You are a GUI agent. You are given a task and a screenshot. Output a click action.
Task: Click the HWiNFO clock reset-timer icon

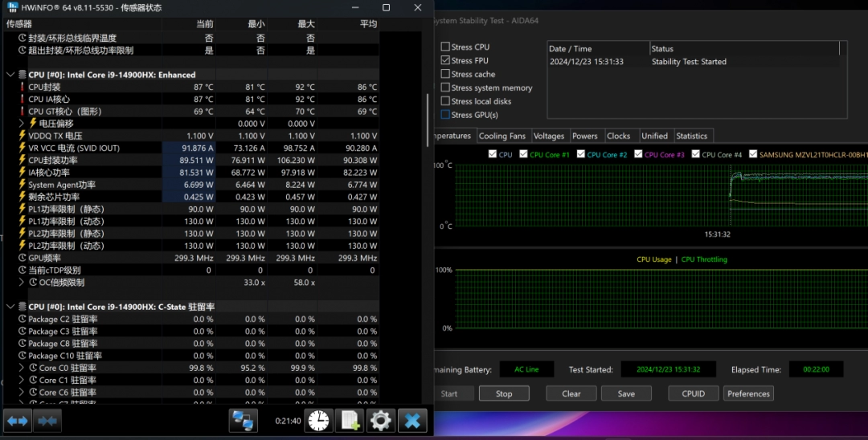point(318,422)
